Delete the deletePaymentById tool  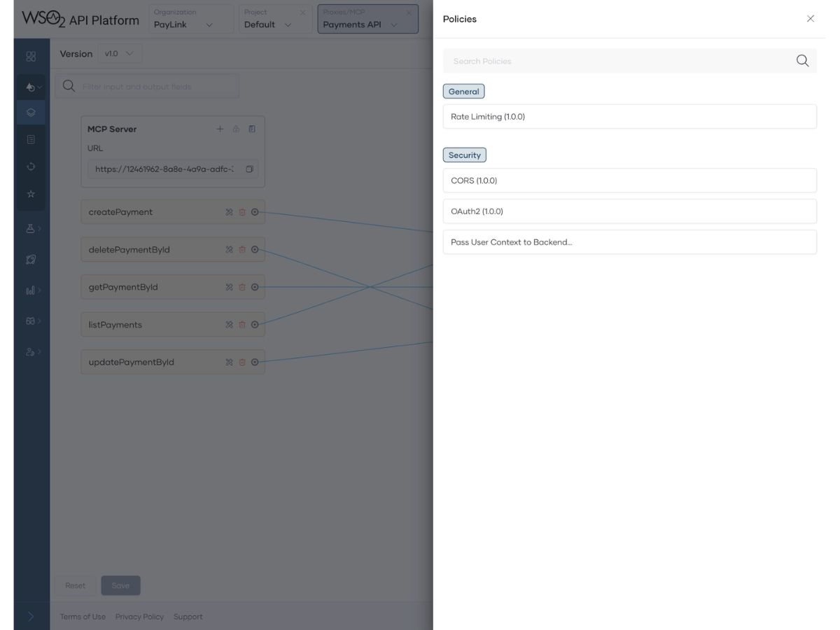(242, 249)
